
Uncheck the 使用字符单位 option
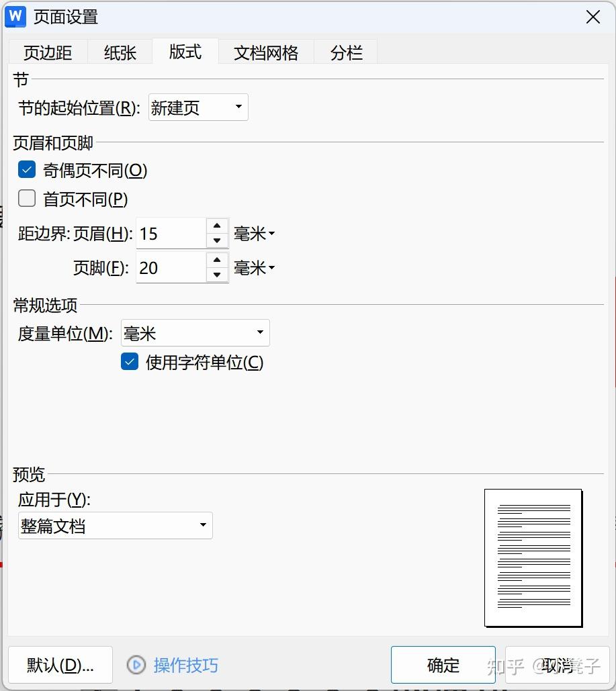[129, 361]
